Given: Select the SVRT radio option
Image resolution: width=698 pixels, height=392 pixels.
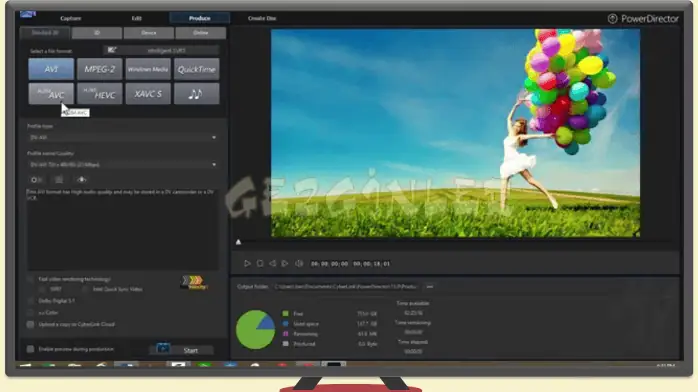Looking at the screenshot, I should 42,289.
